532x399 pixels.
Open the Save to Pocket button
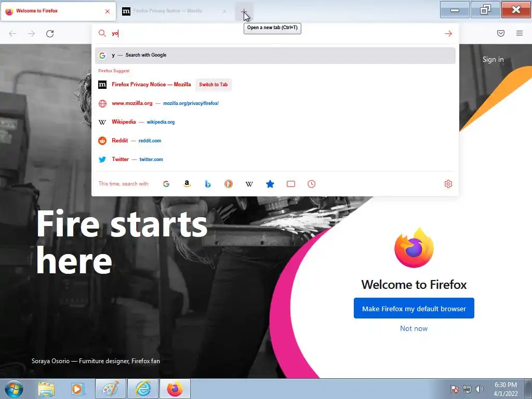501,33
